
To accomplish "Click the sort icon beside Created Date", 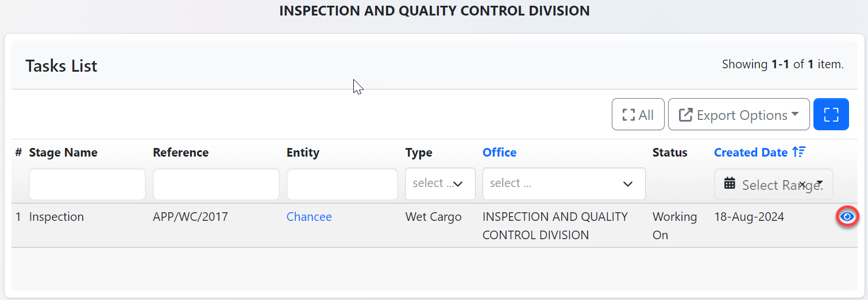I will [798, 152].
